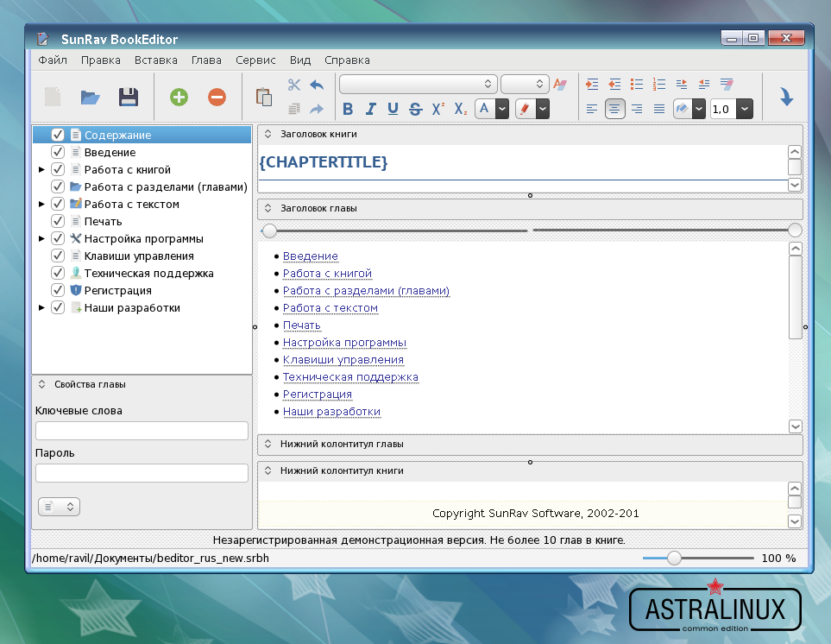Open a book with the folder icon
This screenshot has height=644, width=831.
90,97
